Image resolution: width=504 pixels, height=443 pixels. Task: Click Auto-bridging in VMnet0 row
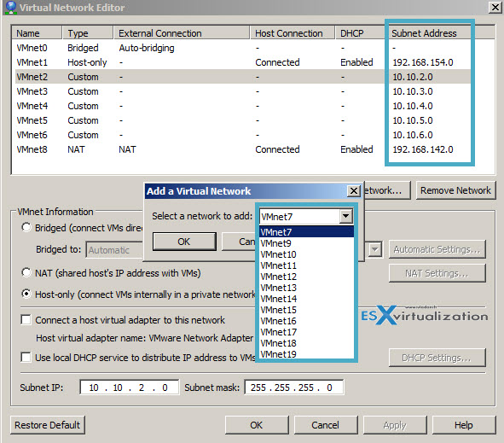[x=147, y=48]
